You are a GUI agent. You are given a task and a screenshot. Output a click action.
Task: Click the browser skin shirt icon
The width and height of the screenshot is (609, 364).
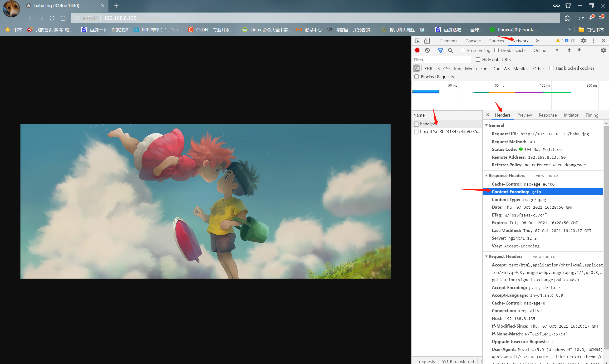(568, 6)
